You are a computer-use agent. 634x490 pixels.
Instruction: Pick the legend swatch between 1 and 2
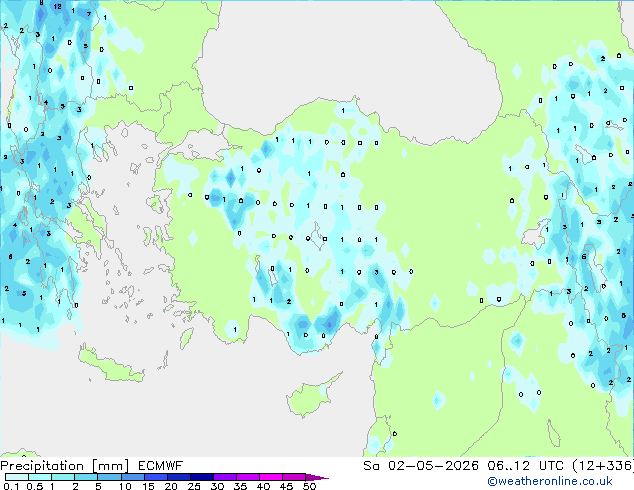pyautogui.click(x=63, y=477)
